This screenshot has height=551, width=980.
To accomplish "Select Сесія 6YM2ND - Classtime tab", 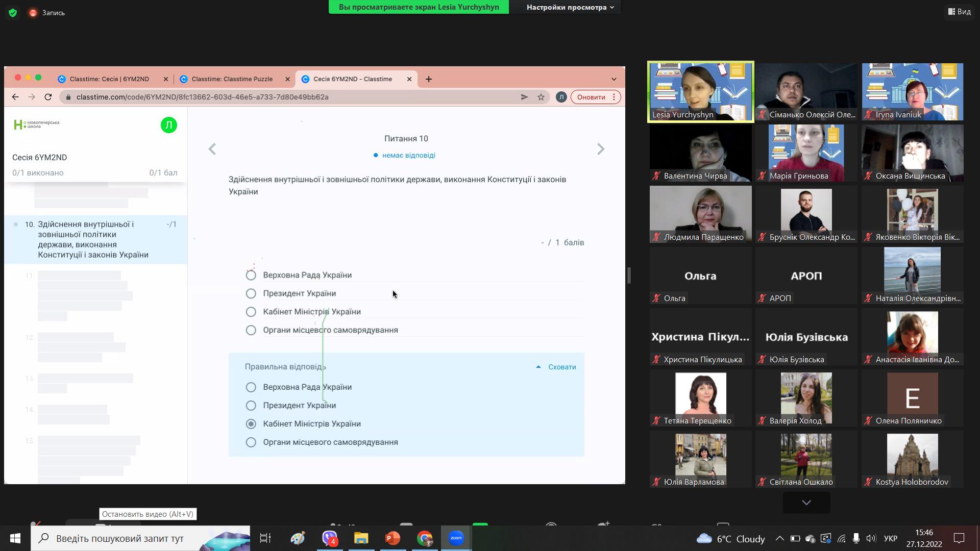I will [x=353, y=79].
